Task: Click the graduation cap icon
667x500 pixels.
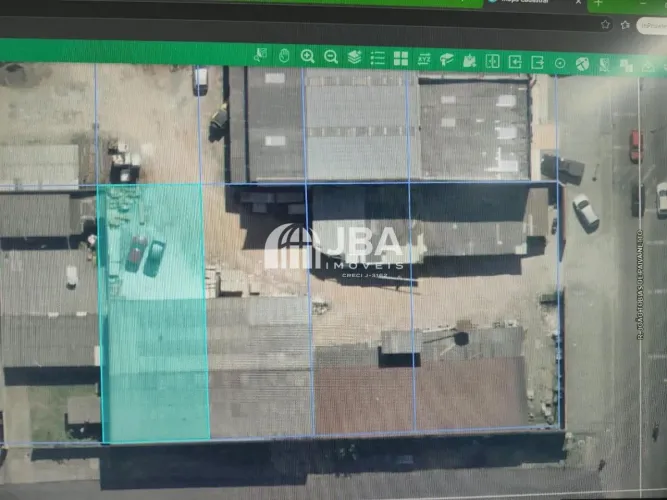Action: click(x=447, y=60)
